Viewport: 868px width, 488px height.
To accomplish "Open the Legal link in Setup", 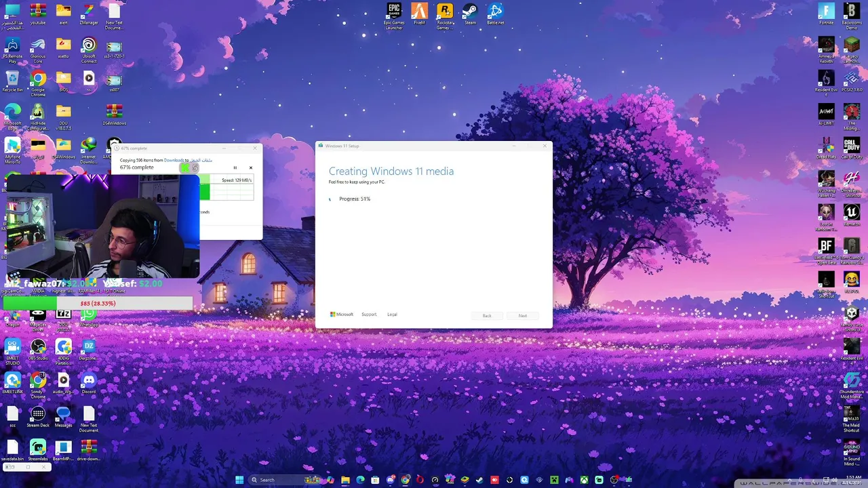I will [392, 314].
